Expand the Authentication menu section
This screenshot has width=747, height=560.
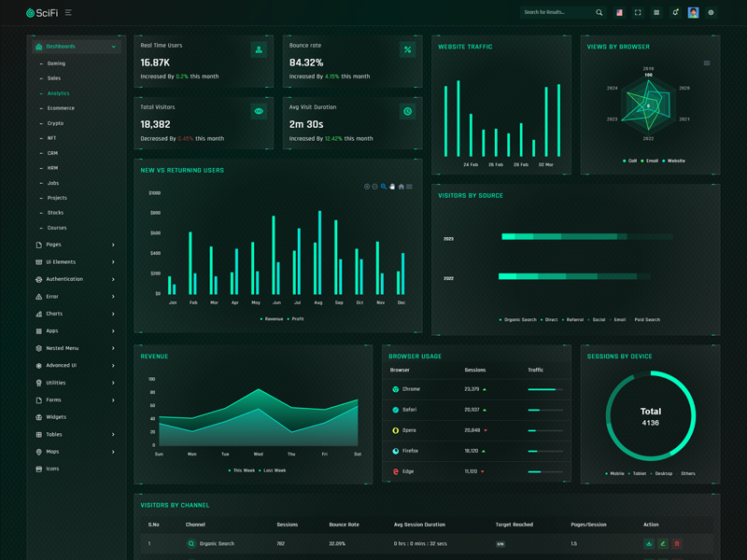tap(76, 279)
